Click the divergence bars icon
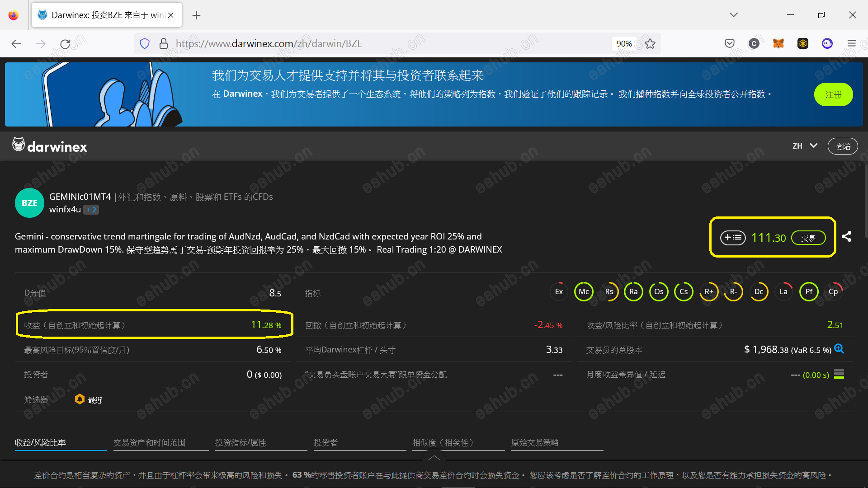 (x=839, y=374)
